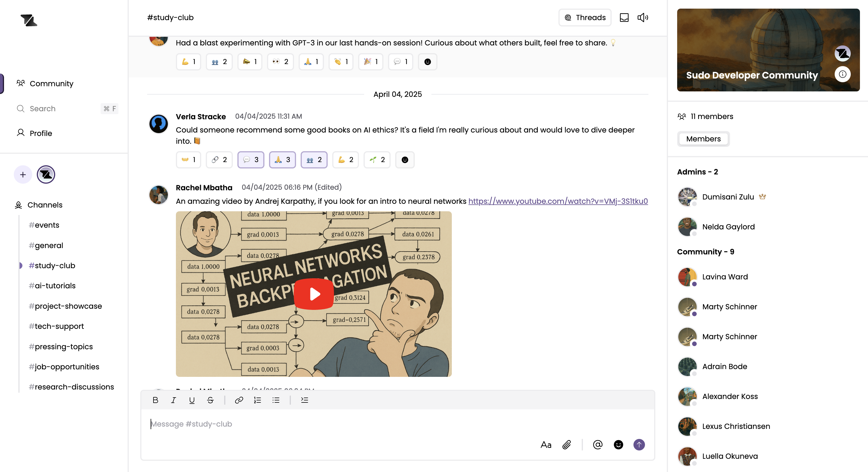The width and height of the screenshot is (868, 472).
Task: Toggle the speech bubble reaction with count 3
Action: (x=251, y=160)
